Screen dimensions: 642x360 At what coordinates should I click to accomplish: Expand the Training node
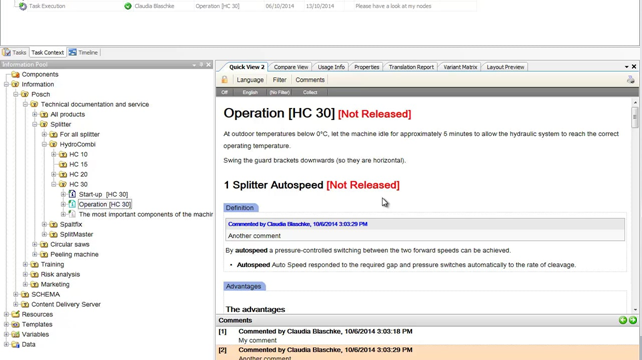25,264
